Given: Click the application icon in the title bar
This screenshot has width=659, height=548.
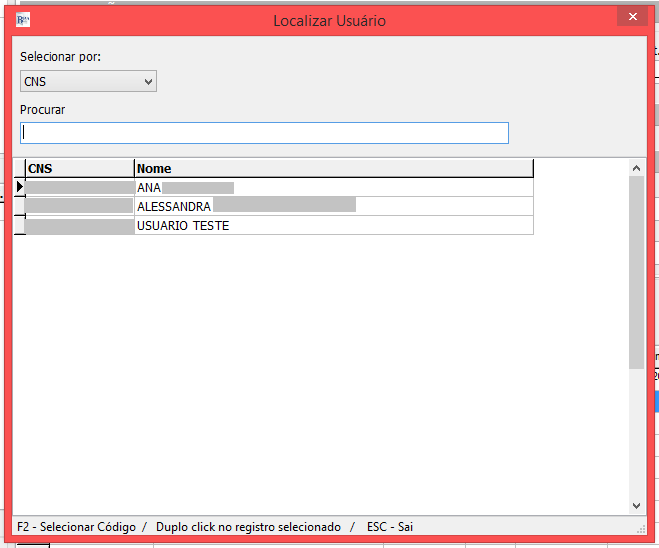Looking at the screenshot, I should (23, 19).
